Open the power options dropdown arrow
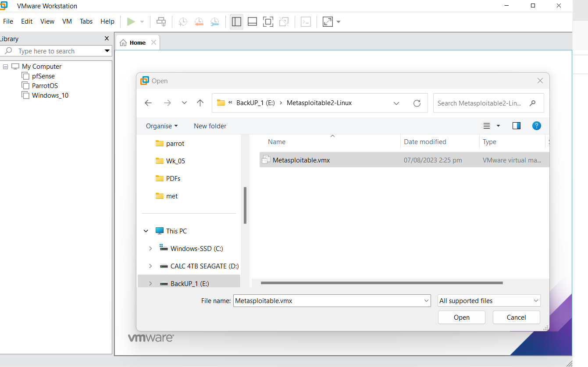The width and height of the screenshot is (588, 367). point(142,21)
